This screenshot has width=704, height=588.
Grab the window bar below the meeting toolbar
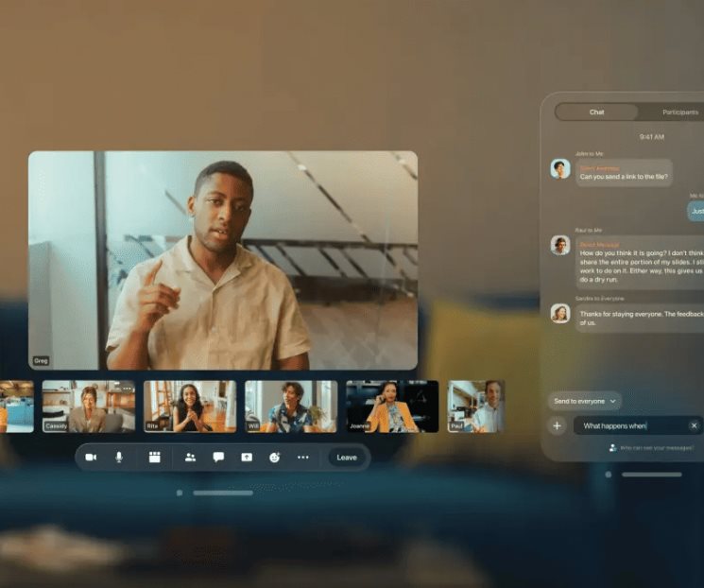[223, 493]
